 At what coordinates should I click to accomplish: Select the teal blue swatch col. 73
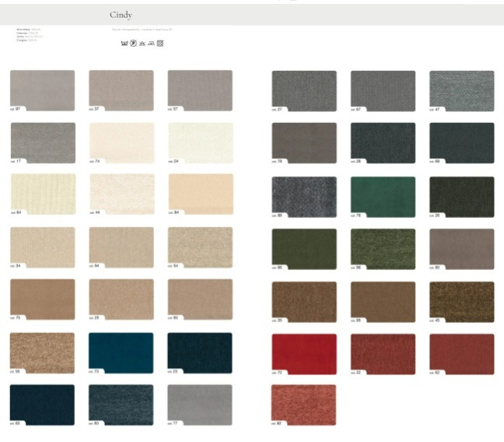[x=121, y=353]
